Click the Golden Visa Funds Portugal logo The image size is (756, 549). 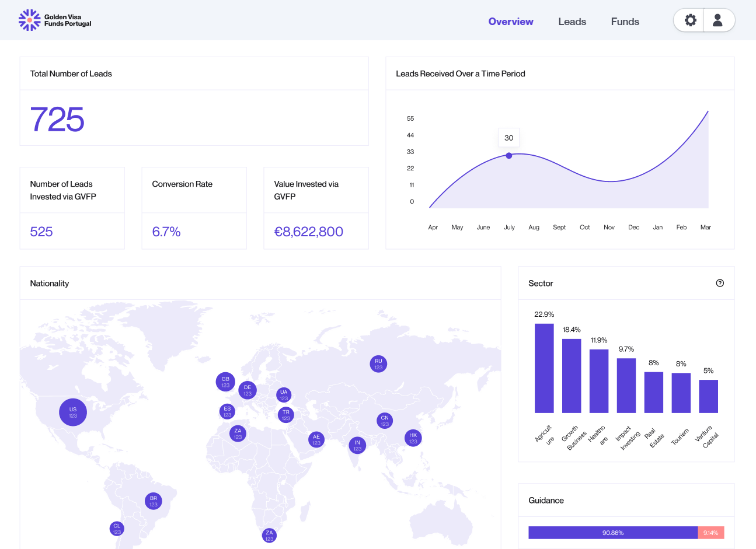55,20
